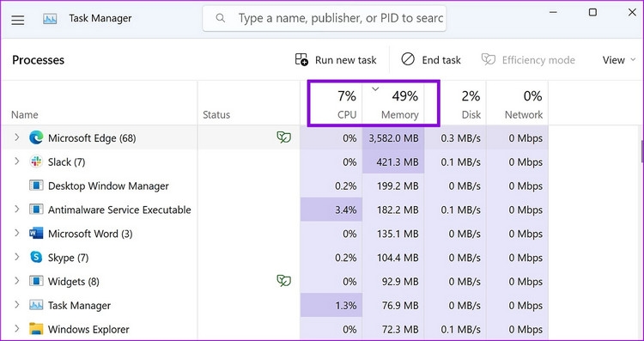Click the Slack process icon

36,161
